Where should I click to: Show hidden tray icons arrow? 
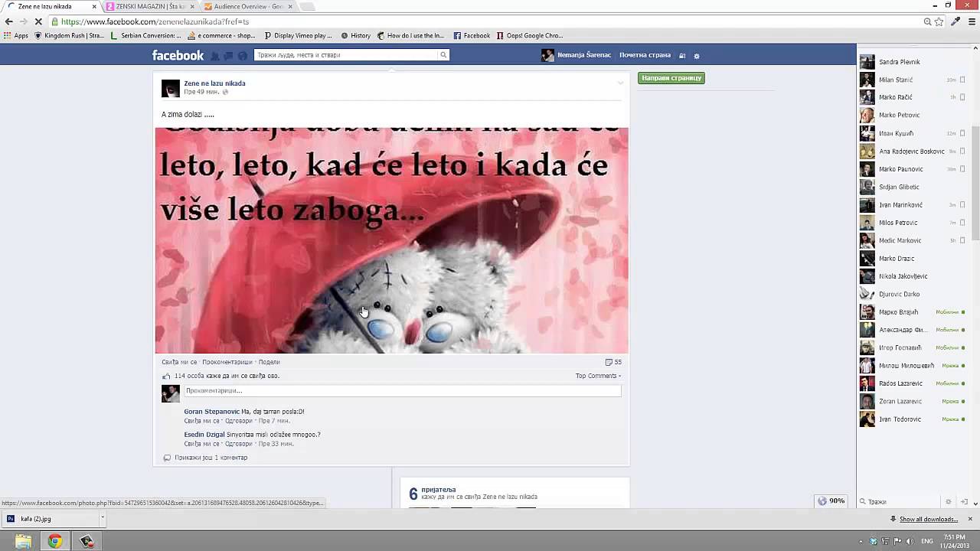pyautogui.click(x=861, y=541)
